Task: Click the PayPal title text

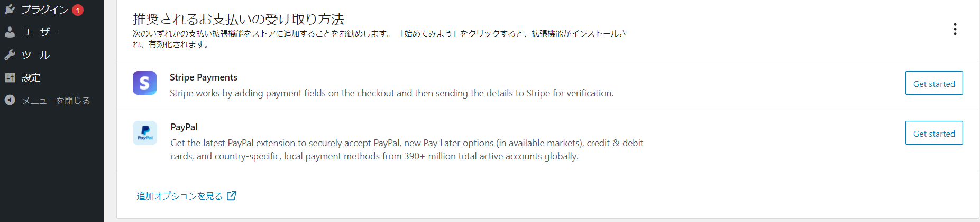Action: [x=184, y=127]
